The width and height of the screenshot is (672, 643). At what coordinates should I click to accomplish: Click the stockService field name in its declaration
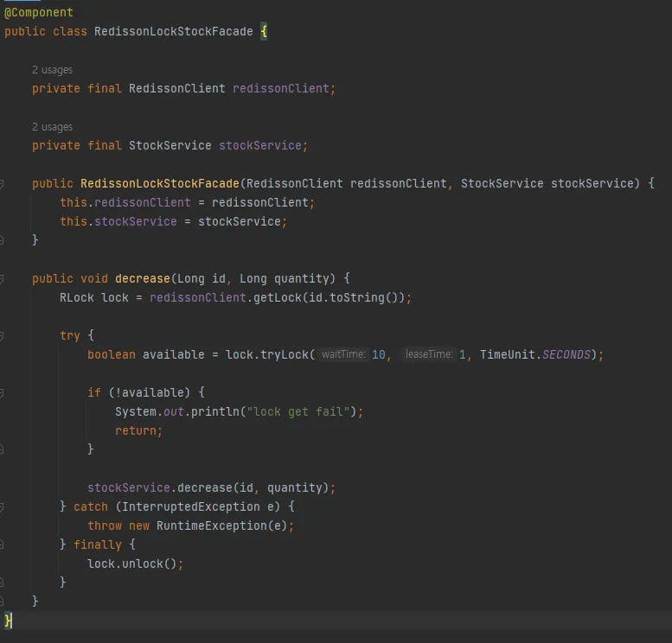coord(260,145)
